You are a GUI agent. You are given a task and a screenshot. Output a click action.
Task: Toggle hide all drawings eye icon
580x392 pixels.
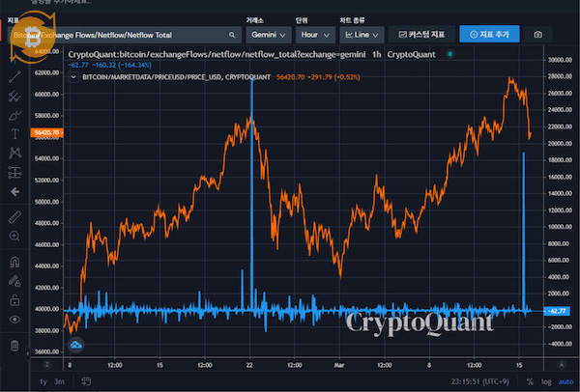pyautogui.click(x=14, y=320)
